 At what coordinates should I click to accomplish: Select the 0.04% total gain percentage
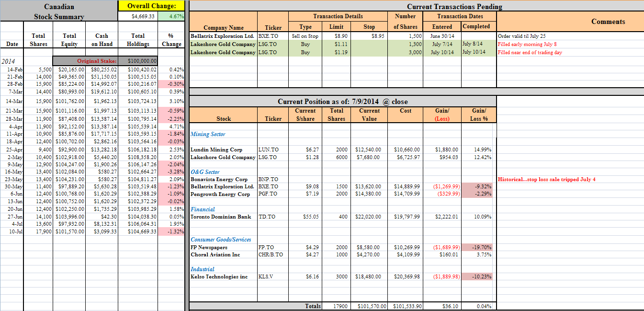tap(479, 306)
